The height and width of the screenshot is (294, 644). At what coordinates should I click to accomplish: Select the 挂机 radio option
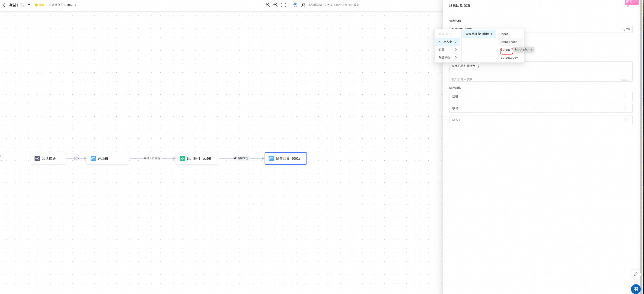pyautogui.click(x=626, y=96)
